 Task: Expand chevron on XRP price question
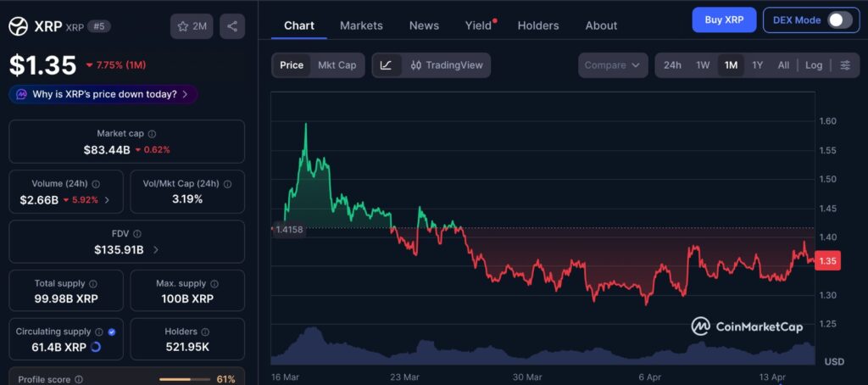click(185, 94)
